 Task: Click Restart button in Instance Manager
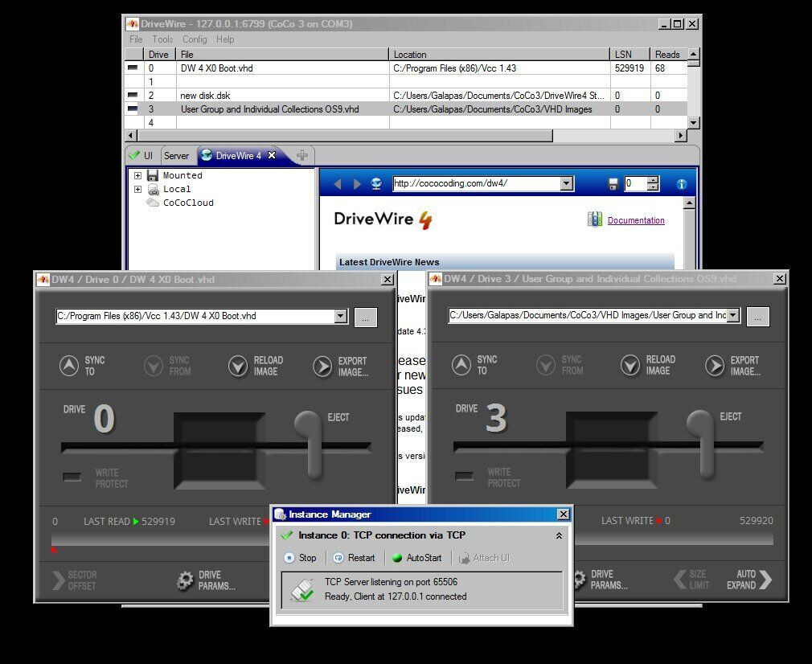tap(355, 558)
